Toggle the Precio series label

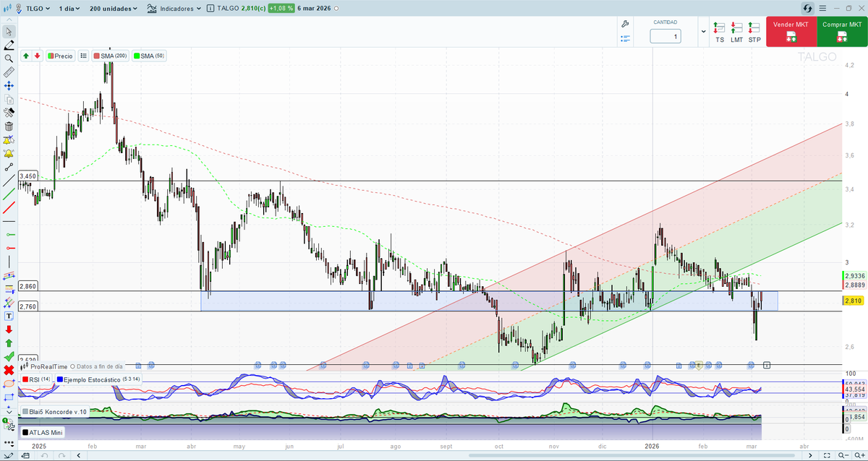pyautogui.click(x=61, y=56)
